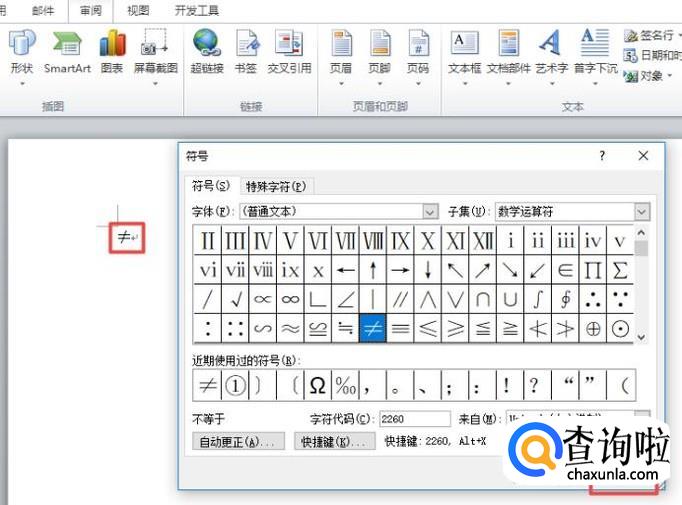Open the 视图 ribbon tab
The height and width of the screenshot is (505, 682).
click(138, 11)
